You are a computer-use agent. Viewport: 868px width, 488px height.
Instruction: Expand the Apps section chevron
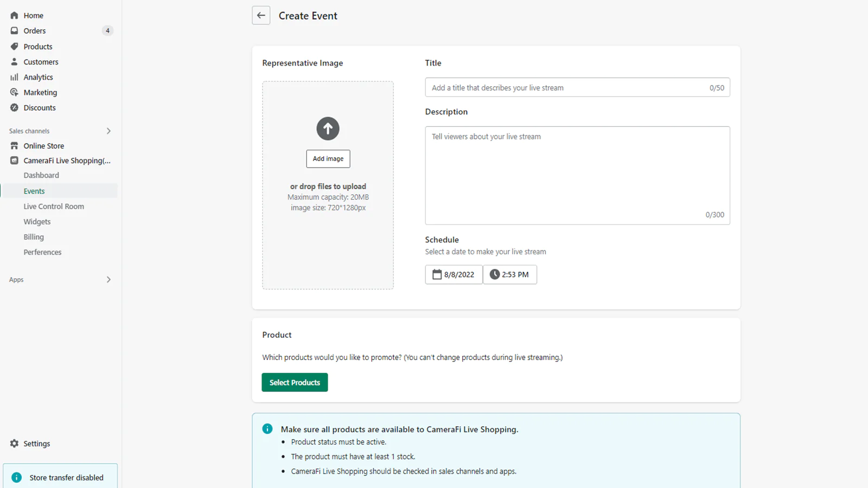108,280
